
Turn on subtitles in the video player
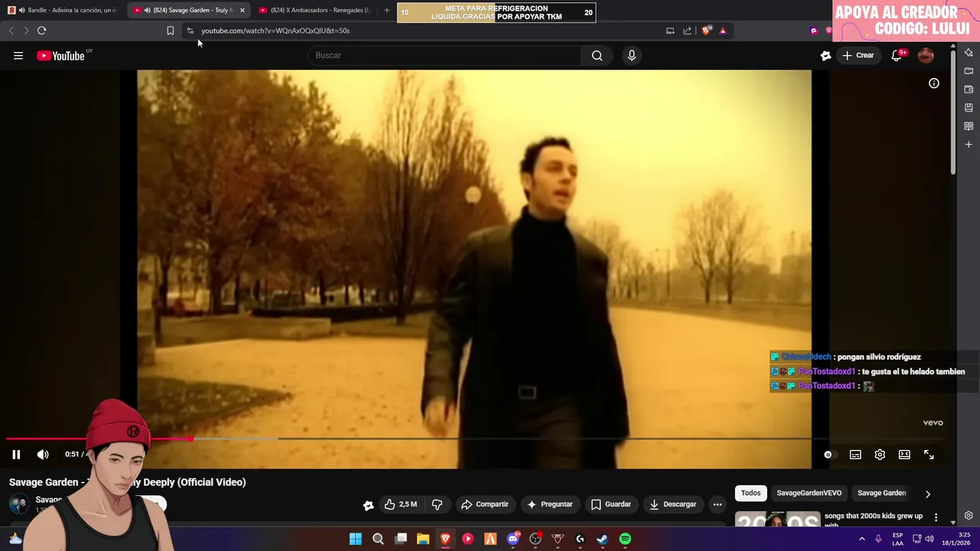coord(855,455)
